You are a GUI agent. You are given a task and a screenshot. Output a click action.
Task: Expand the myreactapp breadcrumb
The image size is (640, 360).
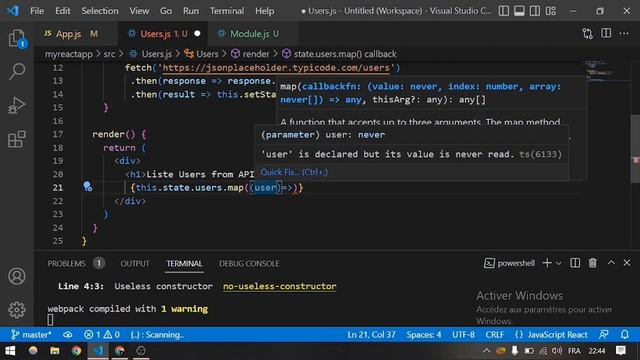click(x=69, y=54)
